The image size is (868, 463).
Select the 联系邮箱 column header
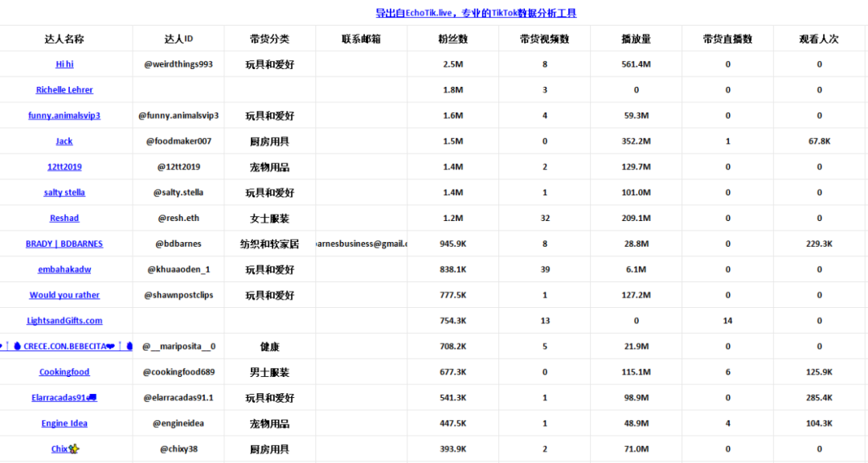point(362,39)
